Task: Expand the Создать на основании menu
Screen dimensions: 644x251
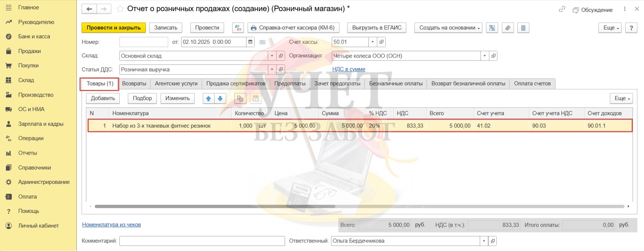Action: 448,28
